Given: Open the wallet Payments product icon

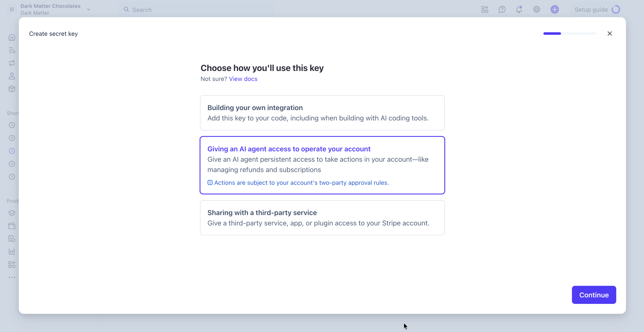Looking at the screenshot, I should click(12, 226).
